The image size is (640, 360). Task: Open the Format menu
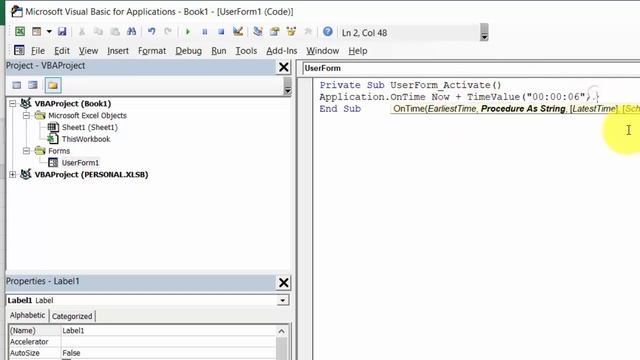click(152, 51)
